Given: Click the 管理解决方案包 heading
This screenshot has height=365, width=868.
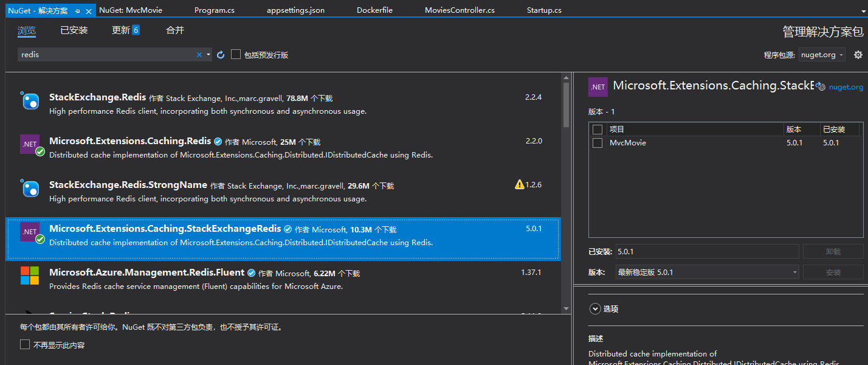Looking at the screenshot, I should tap(823, 32).
